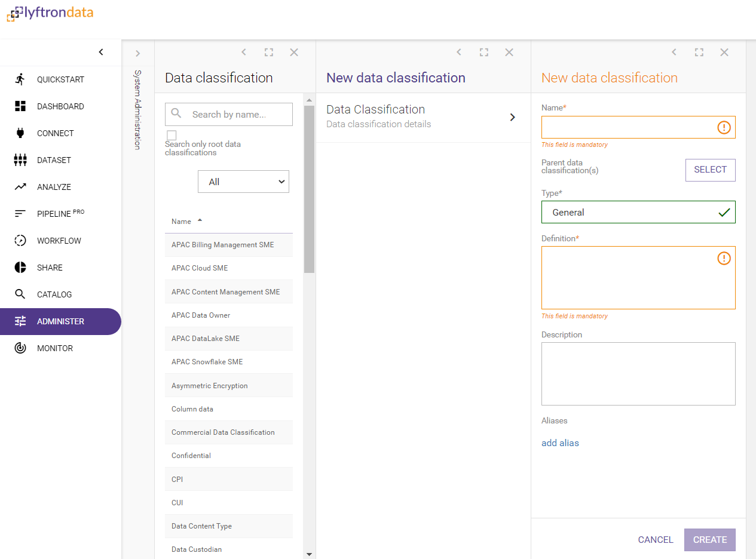Sort list by Name column arrow

(x=200, y=220)
